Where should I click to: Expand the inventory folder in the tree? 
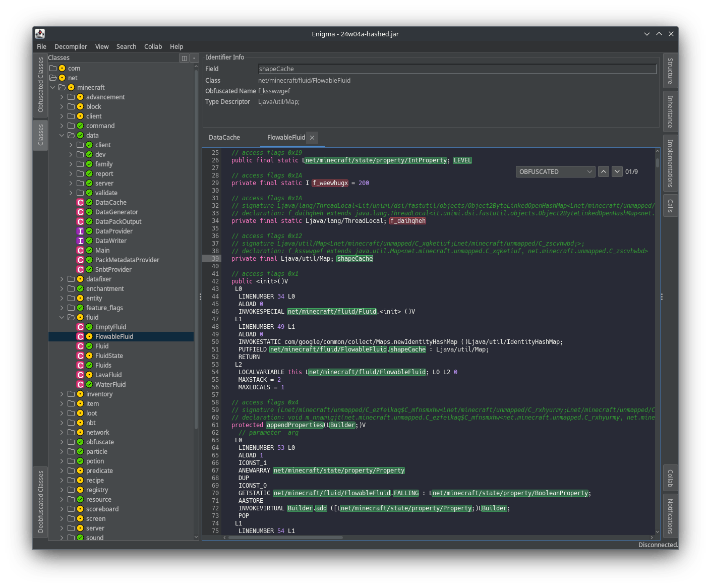pyautogui.click(x=61, y=394)
